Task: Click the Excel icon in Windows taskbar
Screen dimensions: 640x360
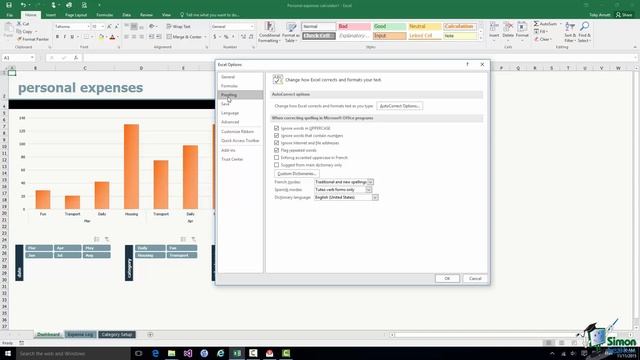Action: (x=237, y=353)
